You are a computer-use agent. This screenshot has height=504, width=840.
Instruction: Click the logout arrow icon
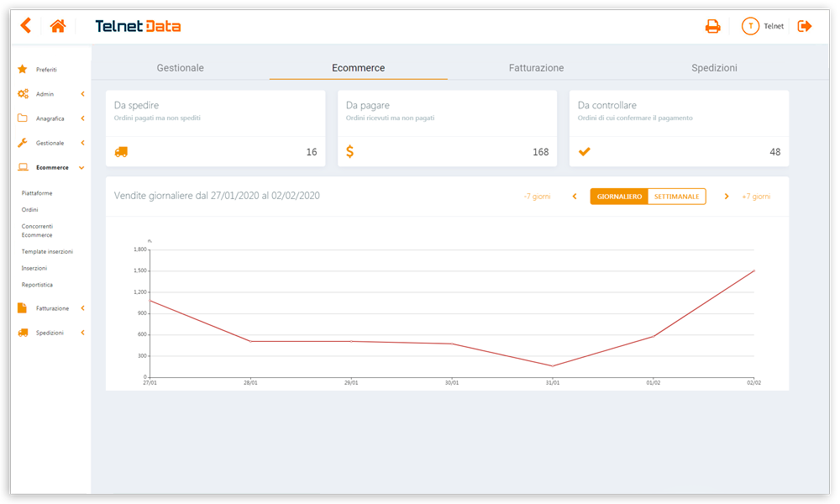coord(805,26)
